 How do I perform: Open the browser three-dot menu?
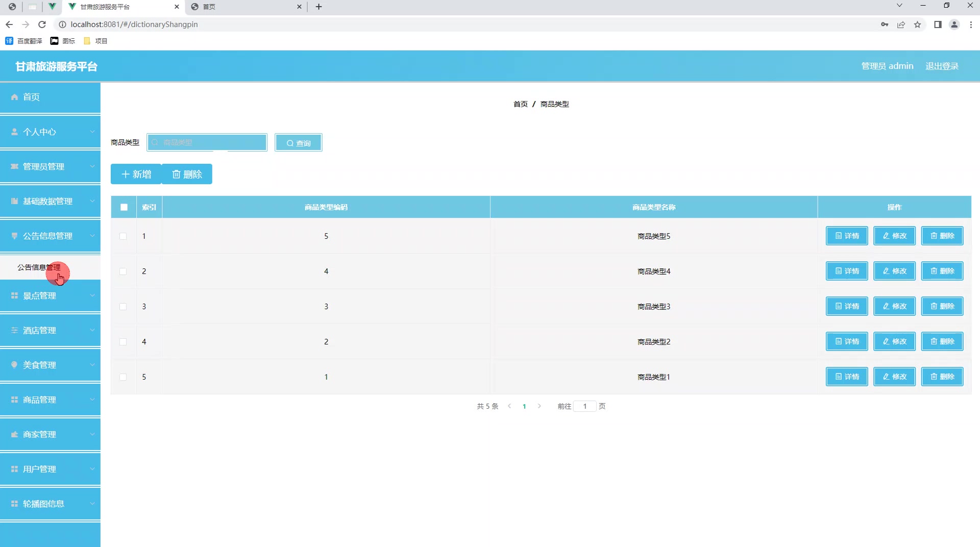tap(971, 24)
